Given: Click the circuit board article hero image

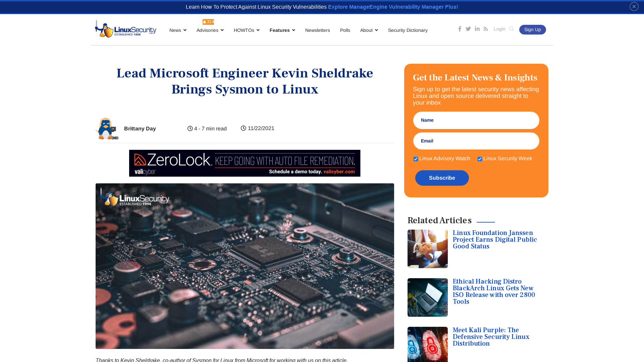Looking at the screenshot, I should 245,266.
